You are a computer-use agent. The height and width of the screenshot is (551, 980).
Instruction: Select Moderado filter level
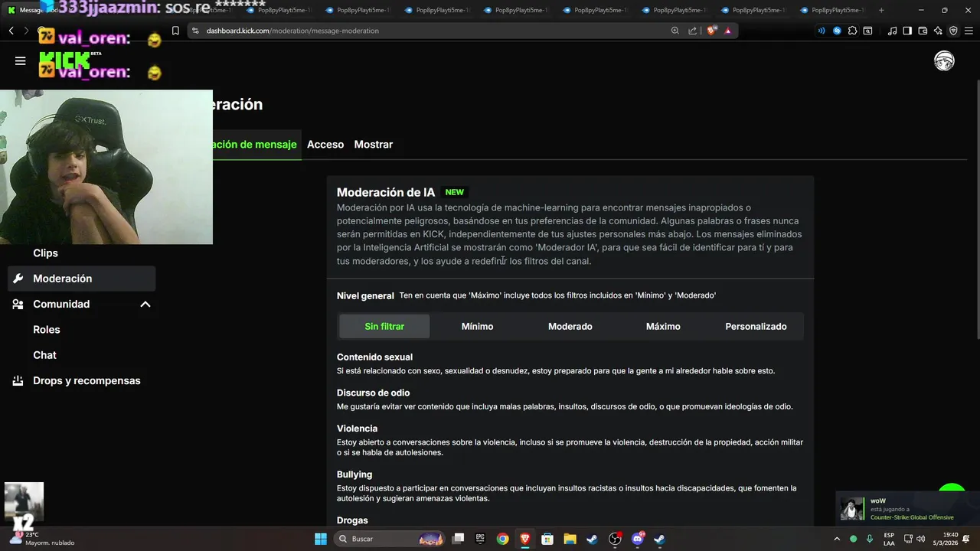pos(570,326)
